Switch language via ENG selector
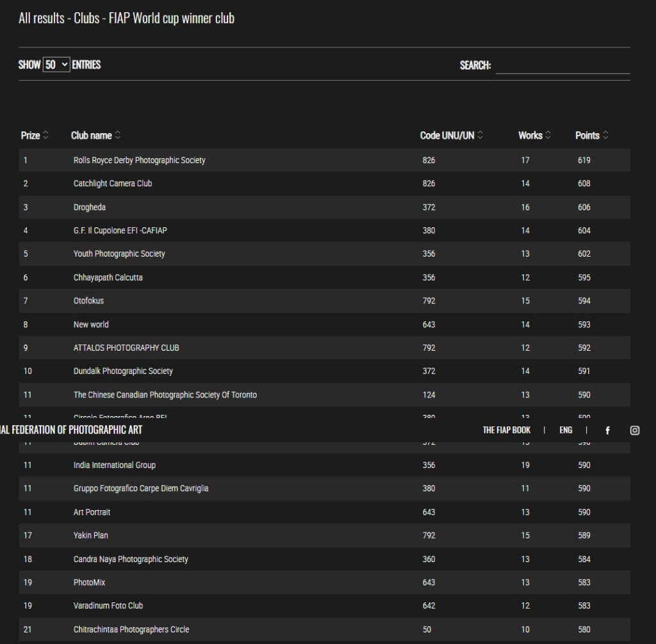 (566, 430)
